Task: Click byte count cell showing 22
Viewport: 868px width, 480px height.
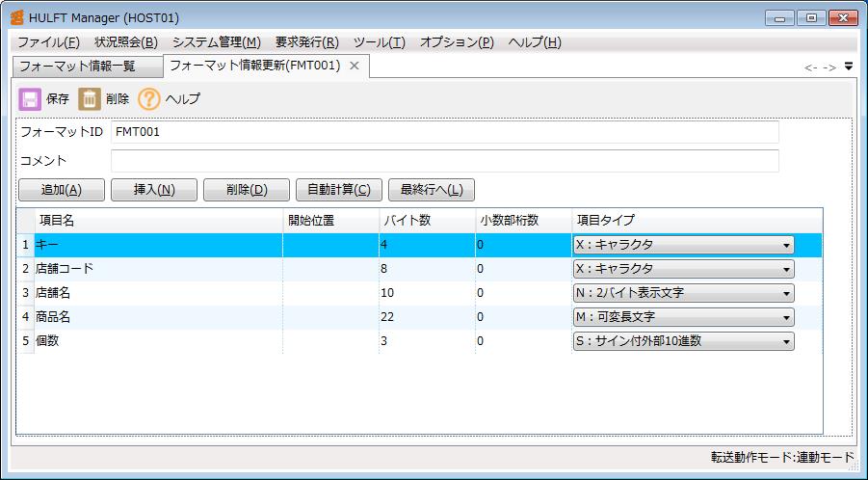Action: click(427, 317)
